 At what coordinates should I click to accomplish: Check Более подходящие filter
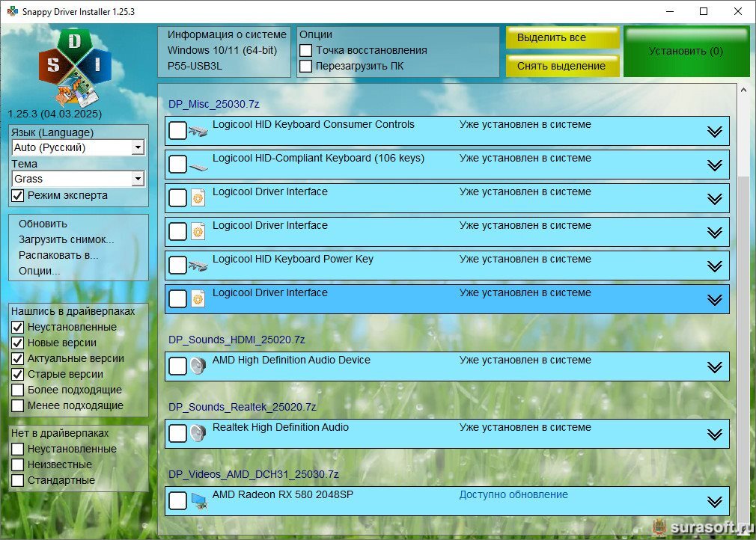click(17, 390)
